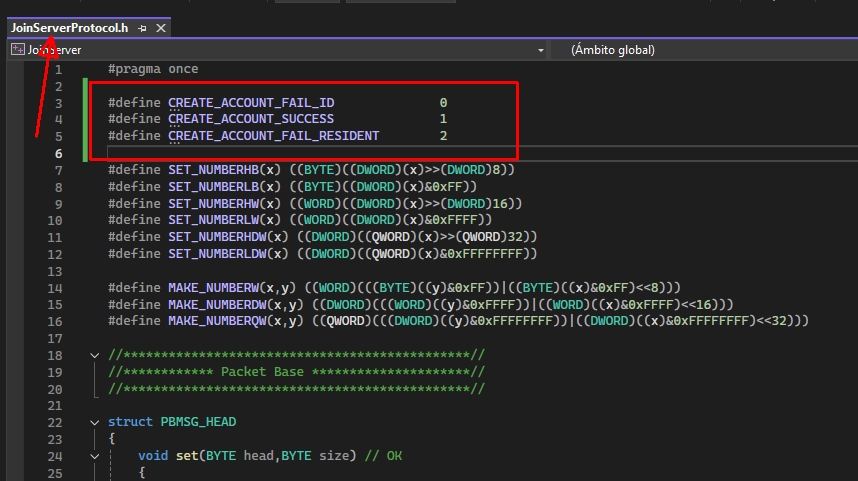Collapse the void set function block

point(95,456)
